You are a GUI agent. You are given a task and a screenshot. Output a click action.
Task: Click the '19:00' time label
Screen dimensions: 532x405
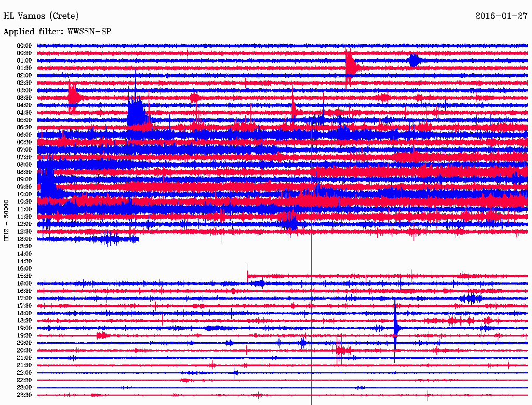pyautogui.click(x=24, y=328)
